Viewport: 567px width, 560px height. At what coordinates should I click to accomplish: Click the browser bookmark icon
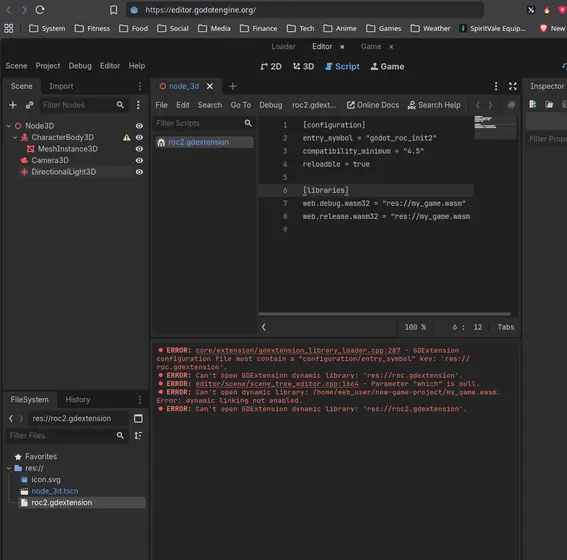point(114,10)
